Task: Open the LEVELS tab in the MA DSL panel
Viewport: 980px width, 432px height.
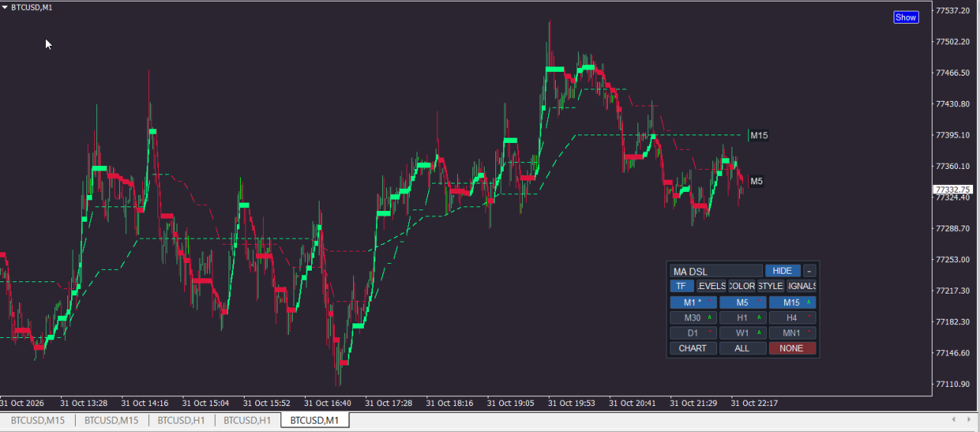Action: pyautogui.click(x=712, y=286)
